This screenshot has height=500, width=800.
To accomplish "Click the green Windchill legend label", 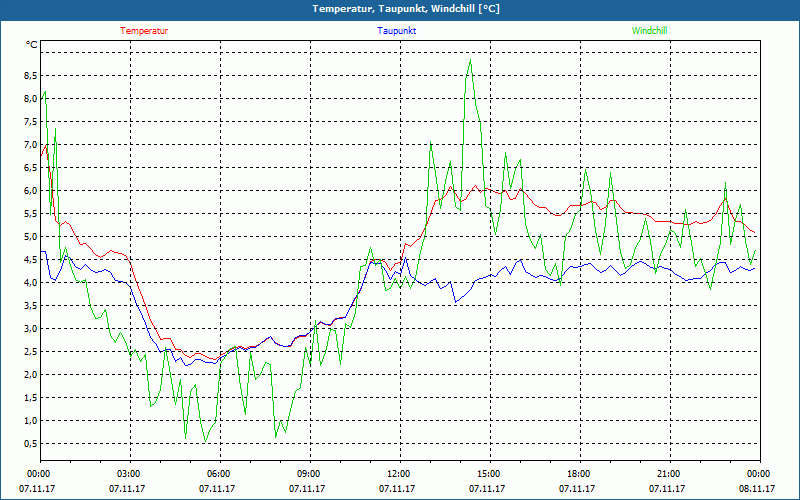I will click(x=649, y=31).
